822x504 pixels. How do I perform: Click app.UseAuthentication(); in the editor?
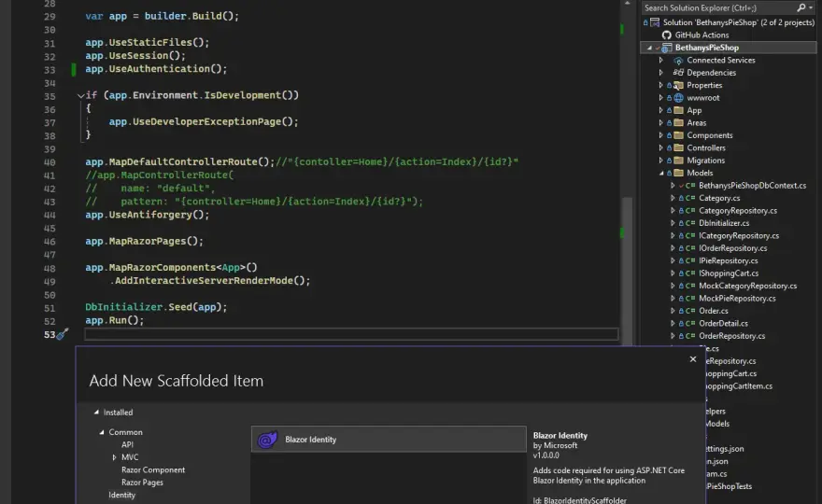156,69
